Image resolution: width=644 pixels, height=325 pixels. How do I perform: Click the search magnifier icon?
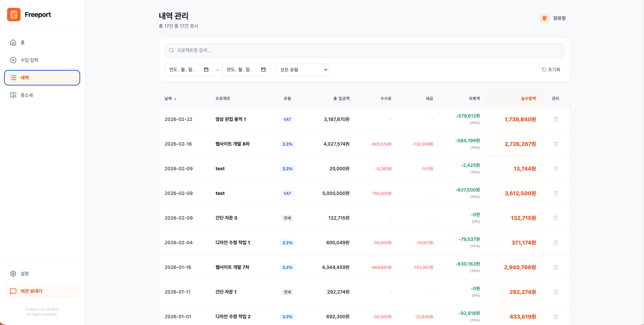click(171, 50)
